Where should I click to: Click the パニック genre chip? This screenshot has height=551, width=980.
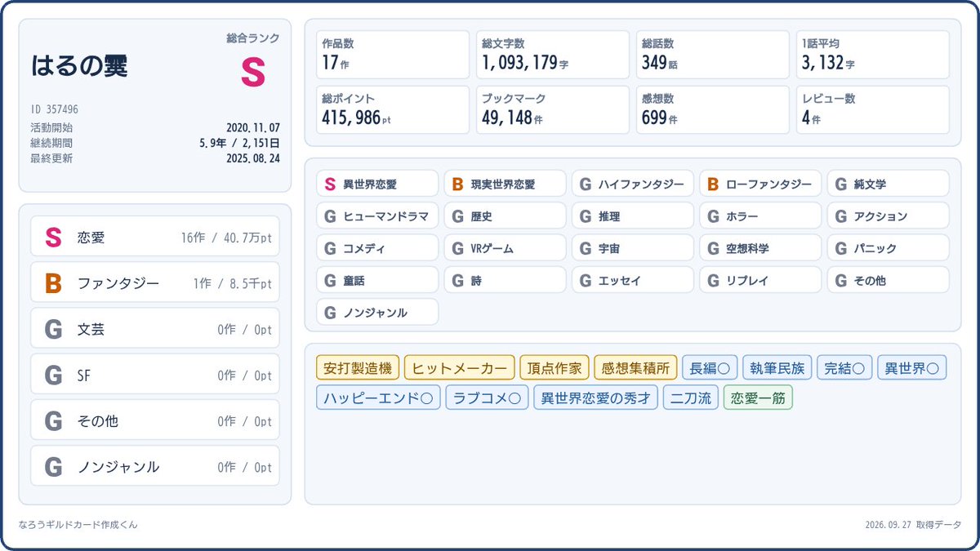click(889, 247)
